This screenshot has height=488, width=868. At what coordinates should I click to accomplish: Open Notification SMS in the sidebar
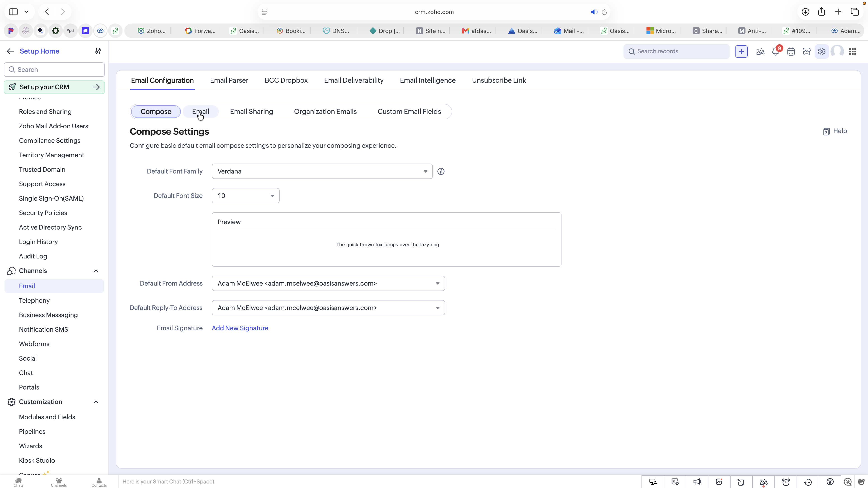43,329
